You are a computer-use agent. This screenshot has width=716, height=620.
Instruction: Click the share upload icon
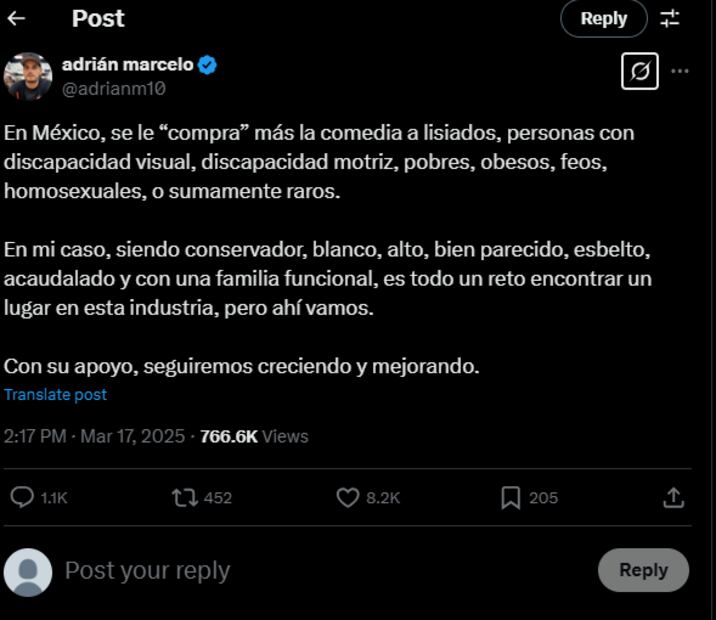(x=674, y=497)
